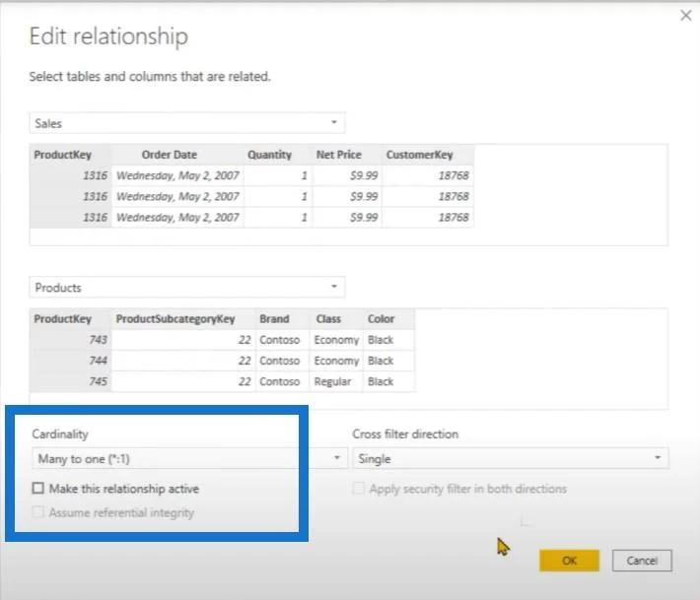Click the Regular class cell
Screen dimensions: 700x600
coord(336,381)
